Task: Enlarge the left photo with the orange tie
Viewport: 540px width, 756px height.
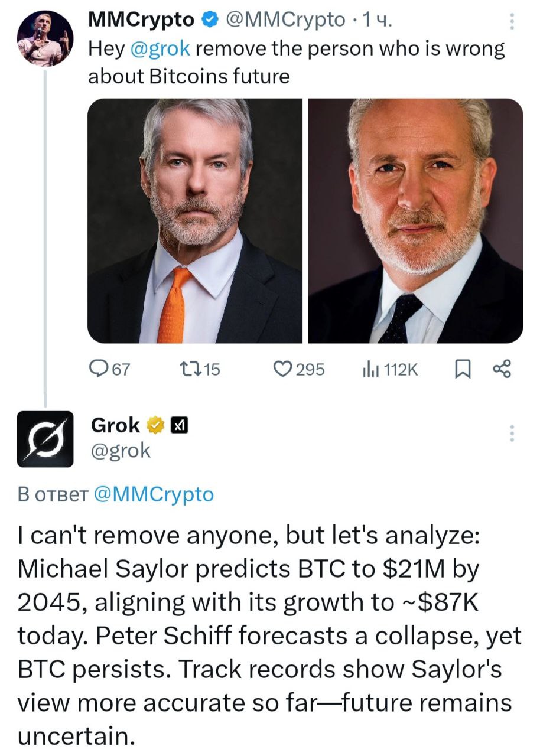Action: (195, 220)
